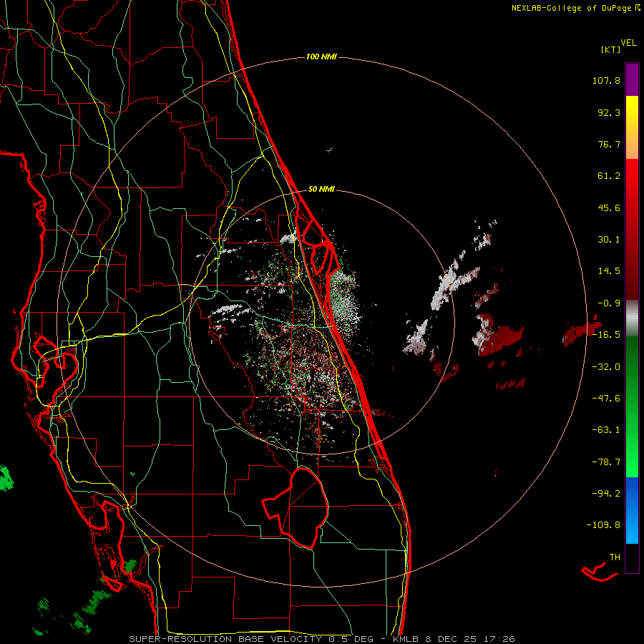644x644 pixels.
Task: Click the 30.1 legend value
Action: [609, 240]
